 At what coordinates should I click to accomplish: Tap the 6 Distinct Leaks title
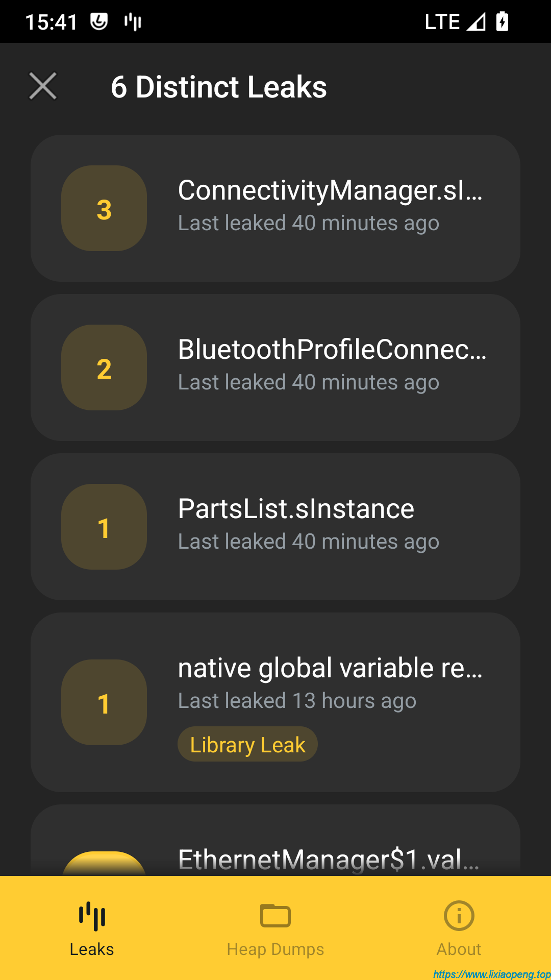[218, 87]
